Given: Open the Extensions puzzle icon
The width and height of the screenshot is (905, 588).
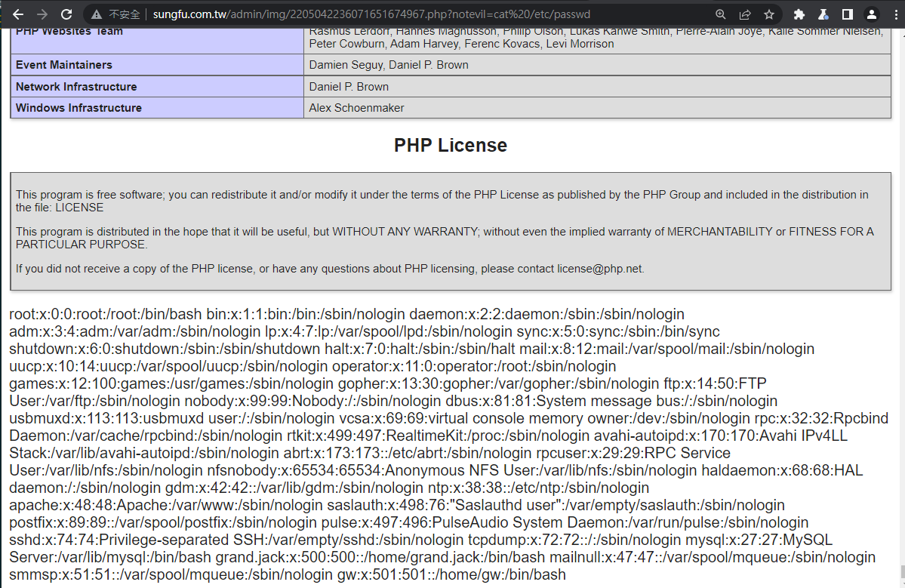Looking at the screenshot, I should tap(799, 14).
